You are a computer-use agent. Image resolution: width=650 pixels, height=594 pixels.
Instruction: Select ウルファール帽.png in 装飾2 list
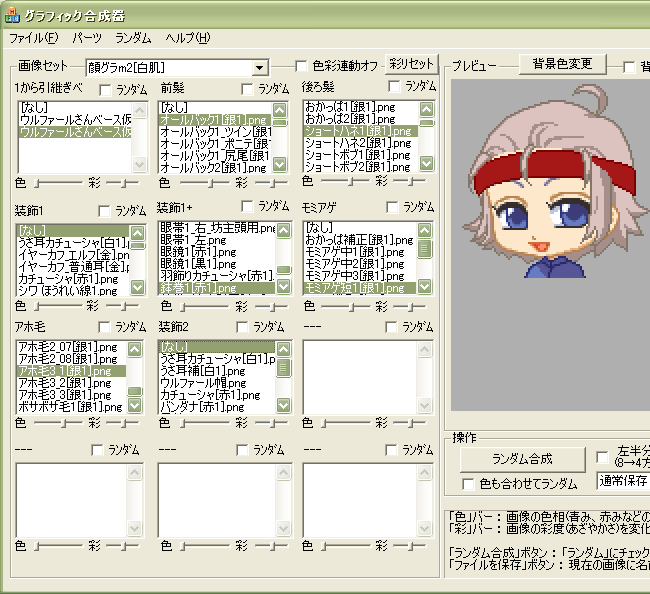click(218, 383)
